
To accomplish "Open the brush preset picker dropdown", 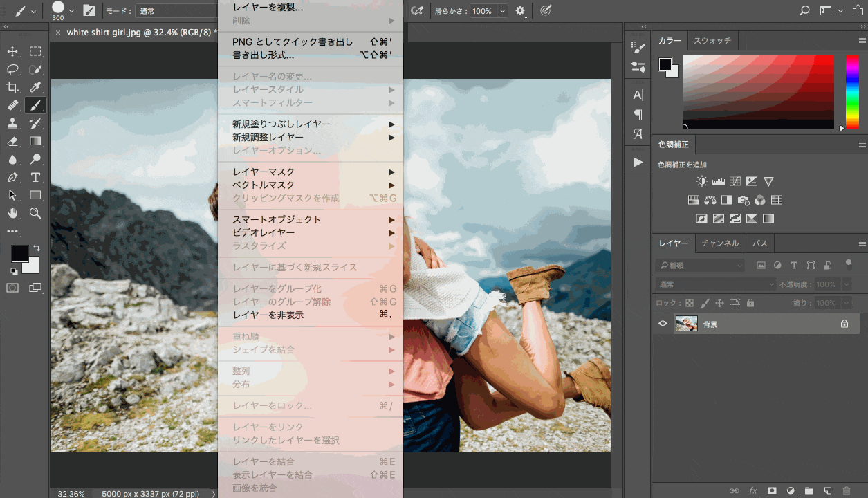I will coord(71,11).
